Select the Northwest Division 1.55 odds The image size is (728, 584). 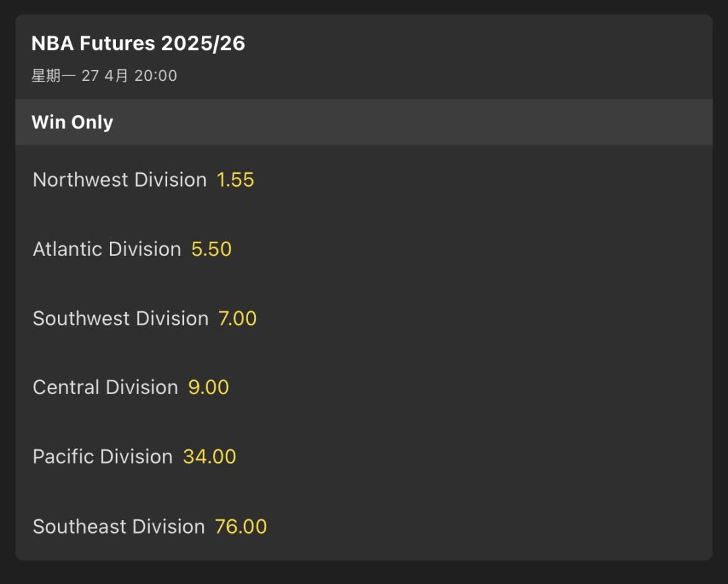coord(235,180)
